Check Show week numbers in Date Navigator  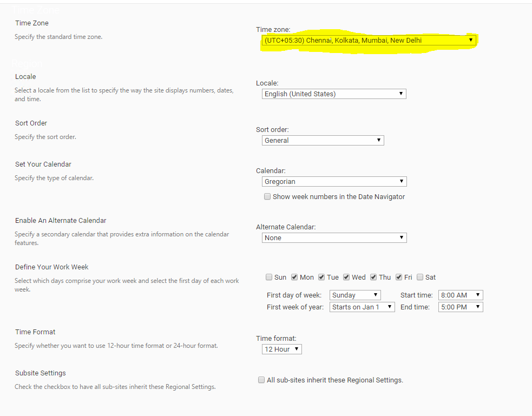[x=267, y=196]
